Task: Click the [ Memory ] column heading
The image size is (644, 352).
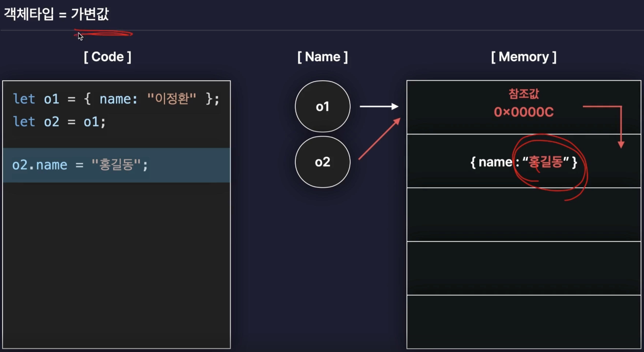Action: [x=523, y=57]
